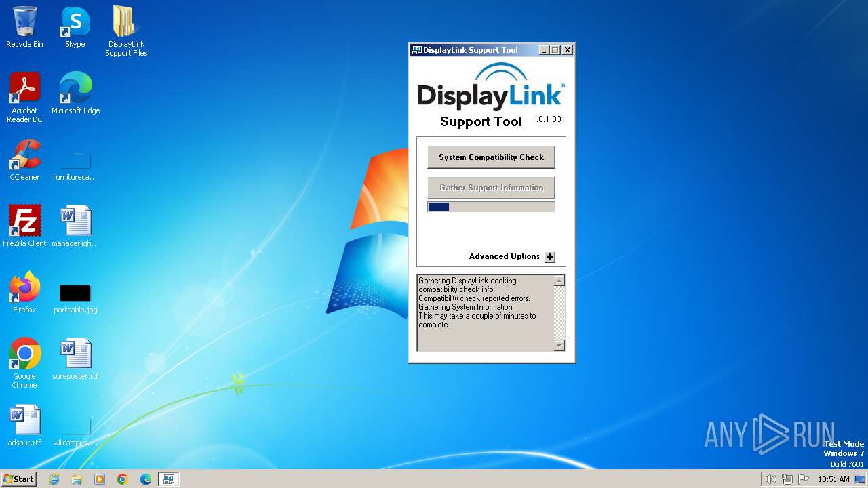Image resolution: width=868 pixels, height=488 pixels.
Task: Click the version number 1.0.1.33
Action: [547, 119]
